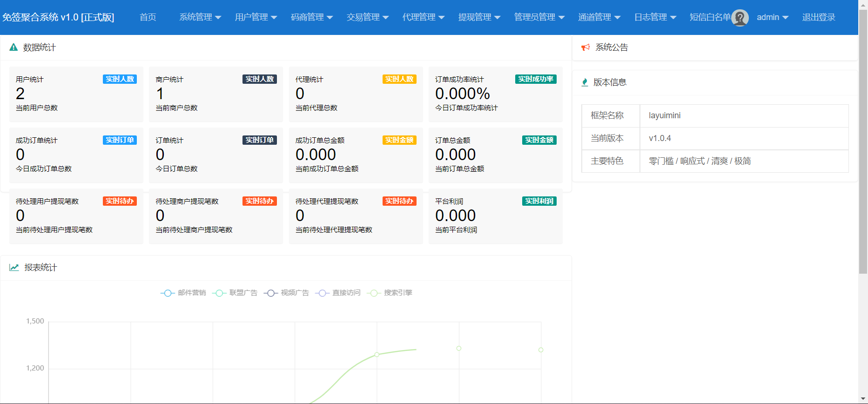868x404 pixels.
Task: Toggle the 联盟广告 chart legend
Action: pyautogui.click(x=235, y=293)
